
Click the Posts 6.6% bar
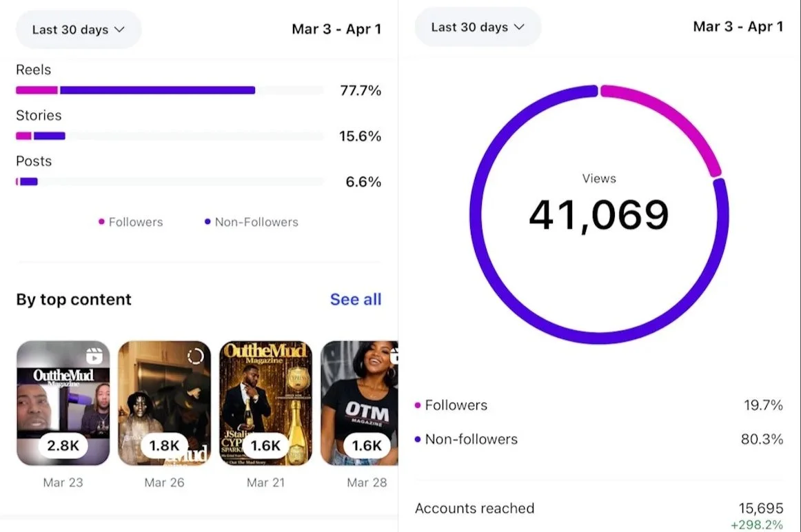28,182
